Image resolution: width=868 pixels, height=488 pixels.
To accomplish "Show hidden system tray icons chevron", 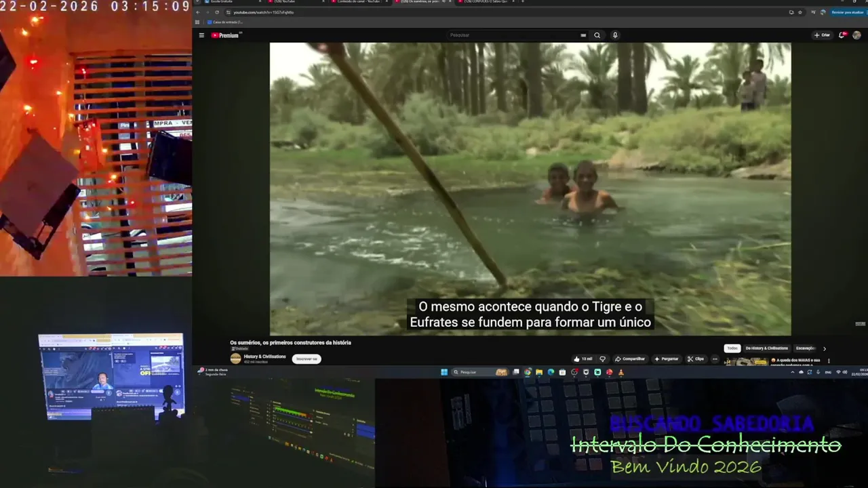I will [x=794, y=372].
